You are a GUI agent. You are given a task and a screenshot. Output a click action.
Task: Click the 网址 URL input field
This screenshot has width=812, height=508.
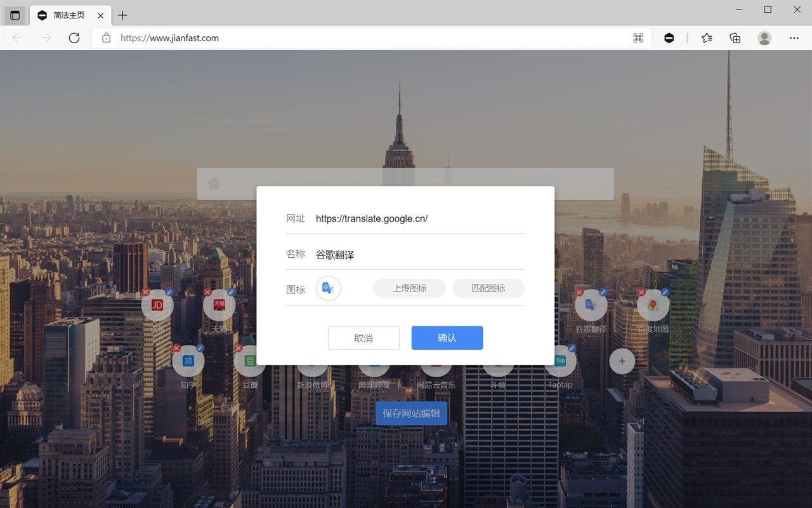coord(419,218)
